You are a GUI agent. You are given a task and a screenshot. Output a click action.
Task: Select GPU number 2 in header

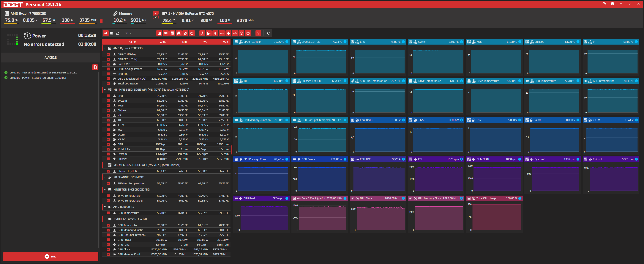point(156,17)
